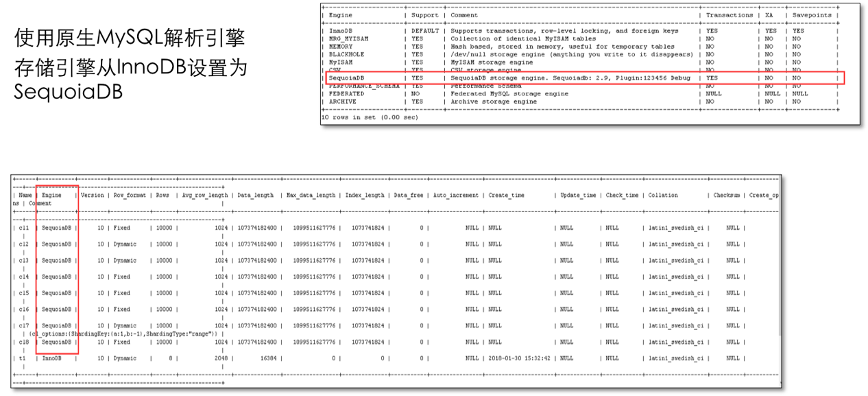Click 'SequoiaDB' engine in the cl1 row
The image size is (868, 396).
coord(56,228)
